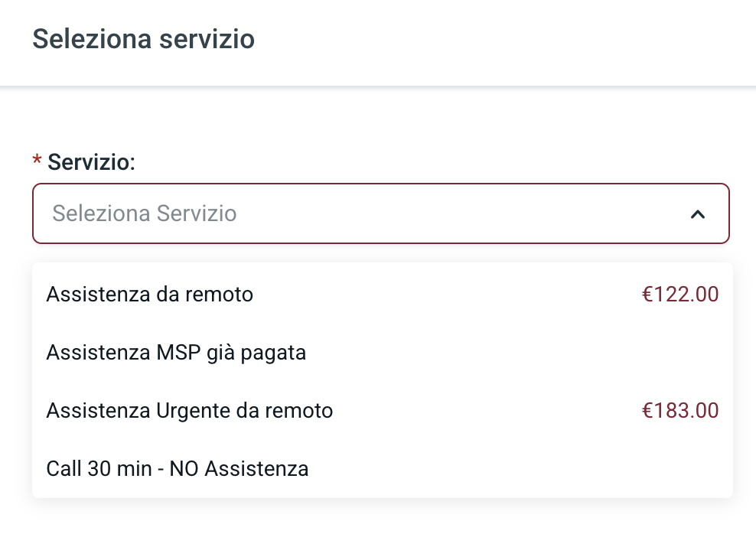Pick the Assistenza Urgente da remoto service
Viewport: 756px width, 534px height.
point(190,411)
